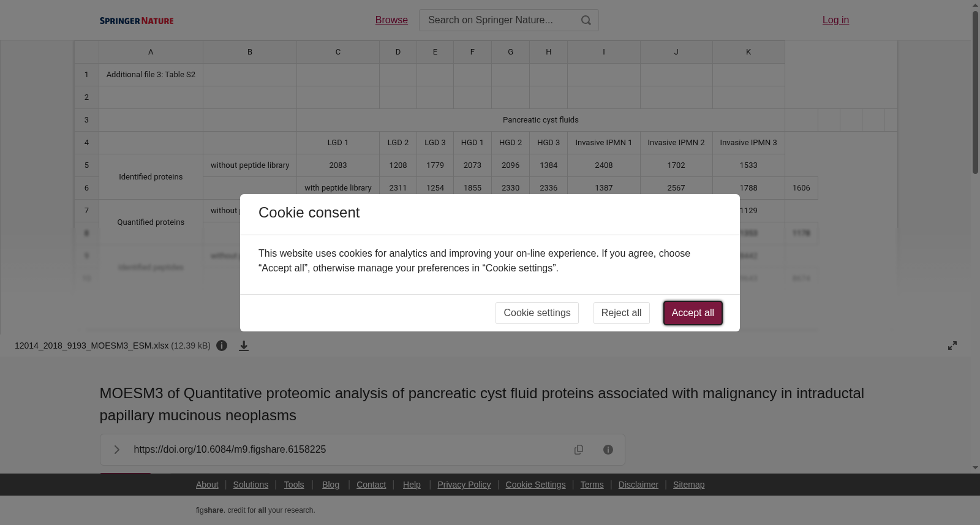Click the page vertical scrollbar thumb
Screen dimensions: 980x525
975,92
